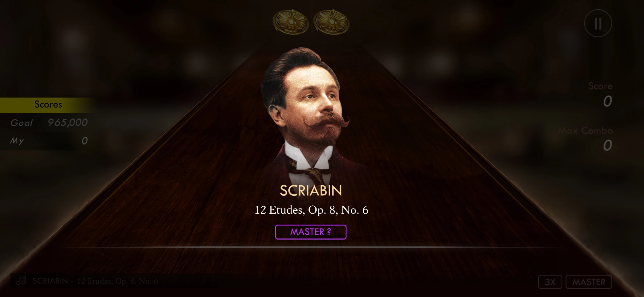Open the Scores panel header
Image resolution: width=644 pixels, height=297 pixels.
pos(48,105)
